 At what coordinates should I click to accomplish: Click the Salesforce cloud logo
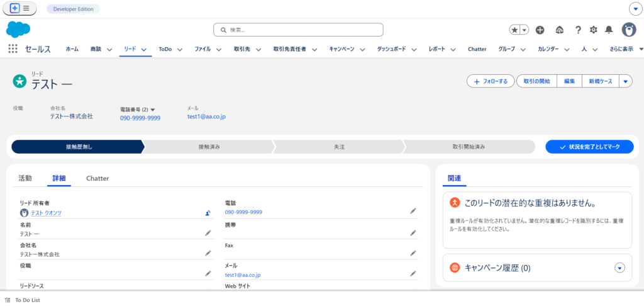click(x=18, y=29)
